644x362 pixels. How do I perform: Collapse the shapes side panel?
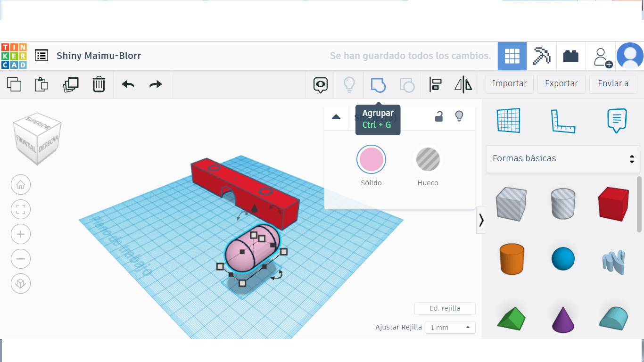[481, 220]
